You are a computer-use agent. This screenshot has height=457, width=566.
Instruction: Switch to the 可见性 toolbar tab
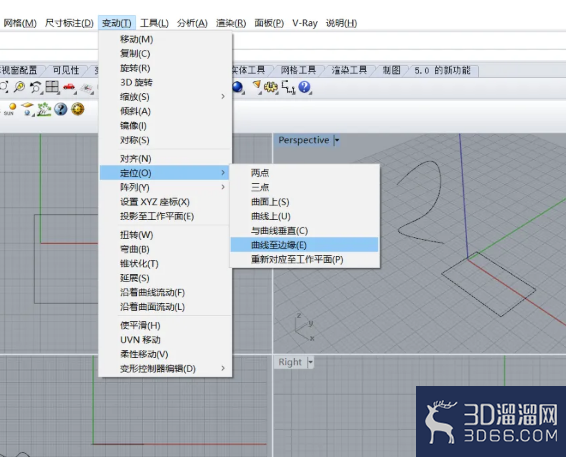(66, 70)
